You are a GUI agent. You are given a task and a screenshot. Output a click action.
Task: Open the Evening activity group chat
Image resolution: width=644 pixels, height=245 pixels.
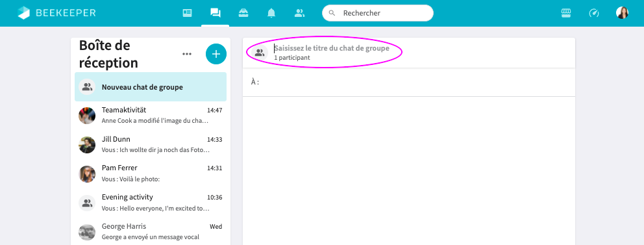coord(151,203)
